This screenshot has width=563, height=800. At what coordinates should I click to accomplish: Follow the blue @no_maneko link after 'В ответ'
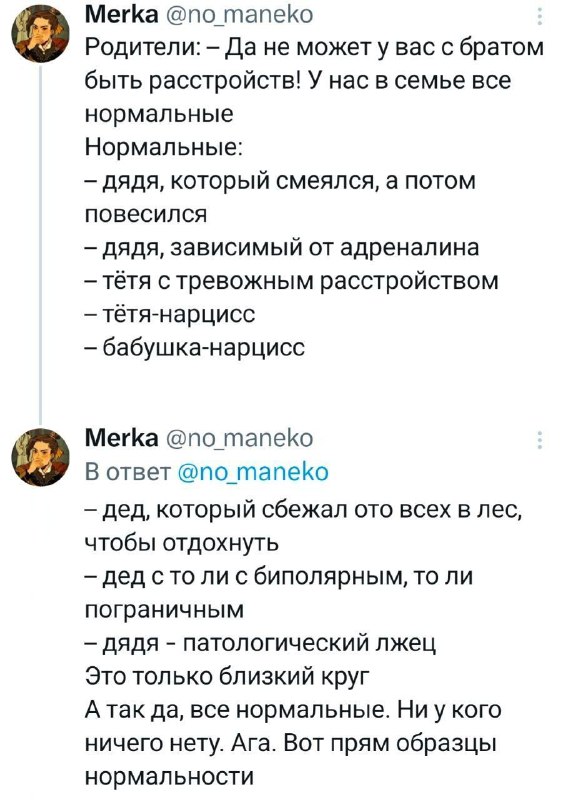pos(253,472)
